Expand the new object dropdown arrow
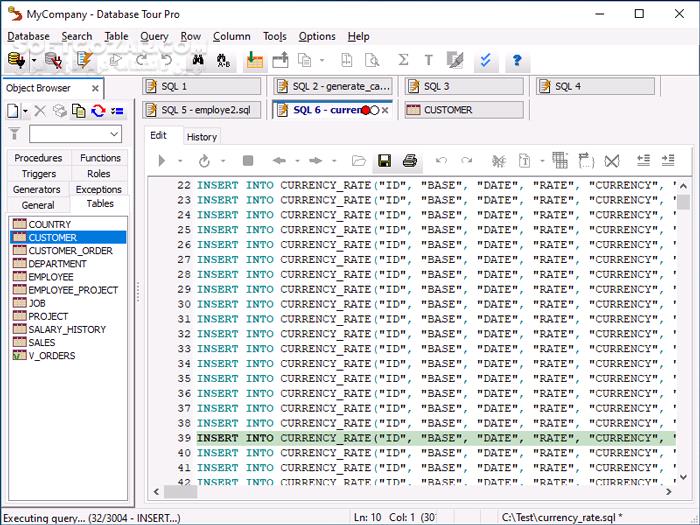Image resolution: width=700 pixels, height=525 pixels. point(25,111)
